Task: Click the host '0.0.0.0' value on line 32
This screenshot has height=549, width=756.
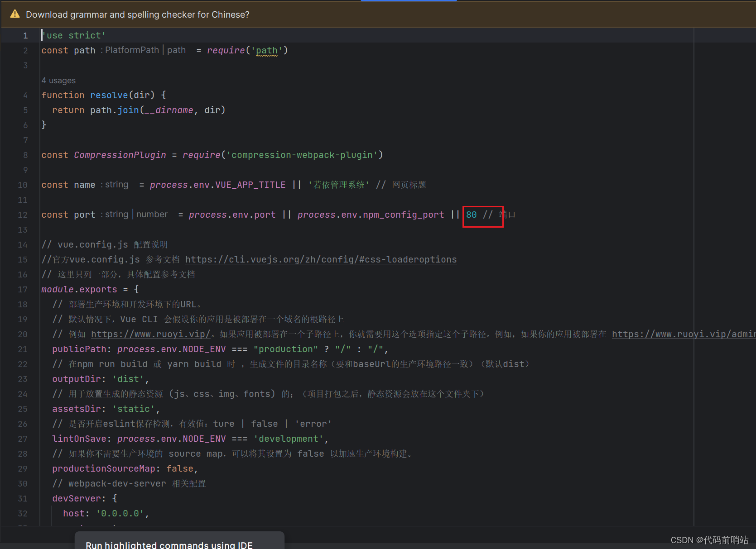Action: pos(120,513)
